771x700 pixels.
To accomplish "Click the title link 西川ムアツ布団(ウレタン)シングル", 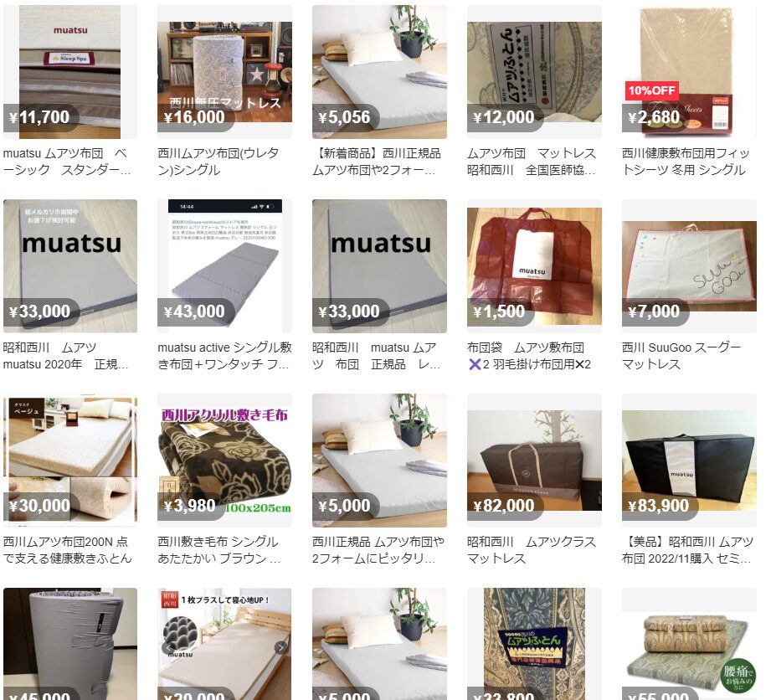I will point(218,162).
